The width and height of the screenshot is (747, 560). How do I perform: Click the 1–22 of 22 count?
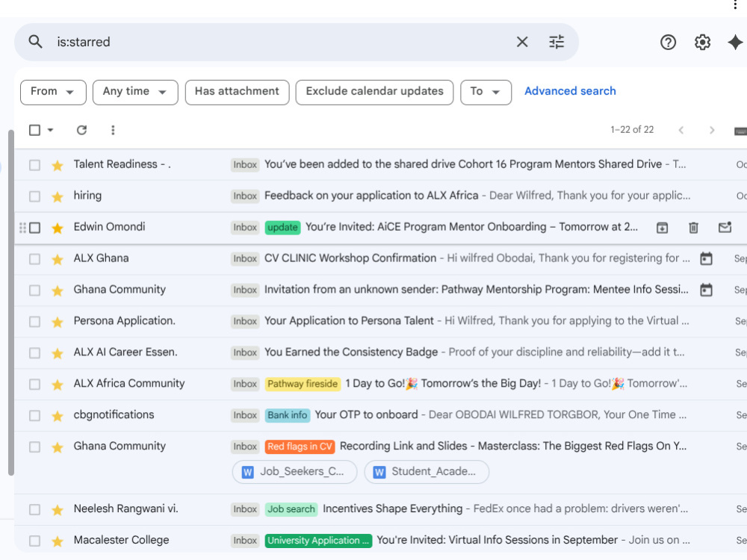pos(632,129)
